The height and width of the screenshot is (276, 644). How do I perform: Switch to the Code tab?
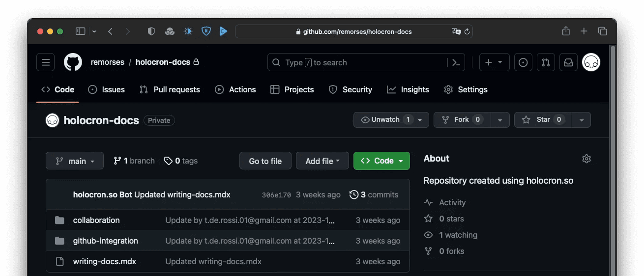(x=58, y=89)
